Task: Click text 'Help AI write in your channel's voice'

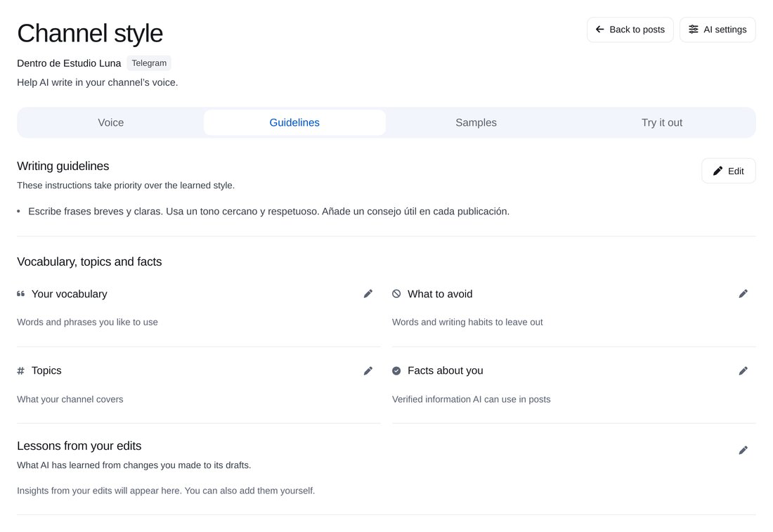Action: [x=97, y=83]
